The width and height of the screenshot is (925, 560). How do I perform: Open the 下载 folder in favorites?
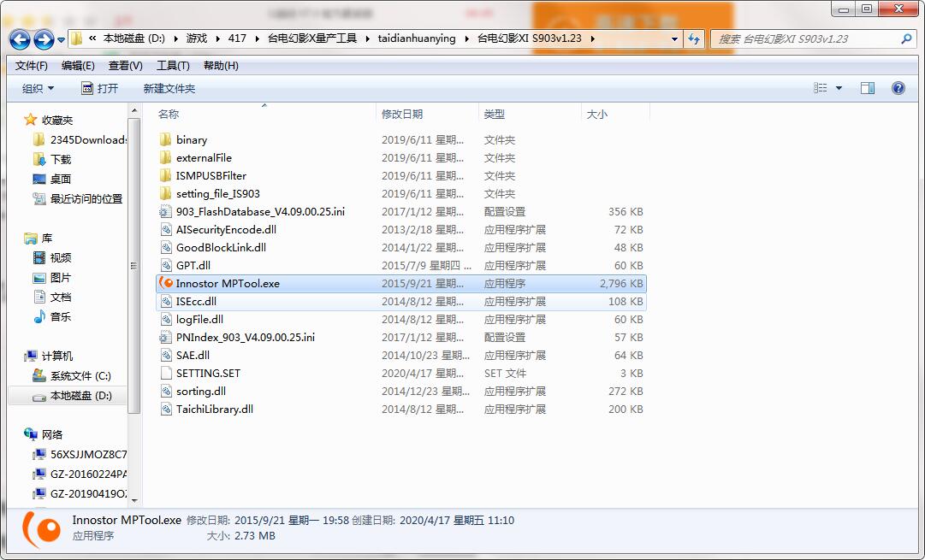coord(60,159)
